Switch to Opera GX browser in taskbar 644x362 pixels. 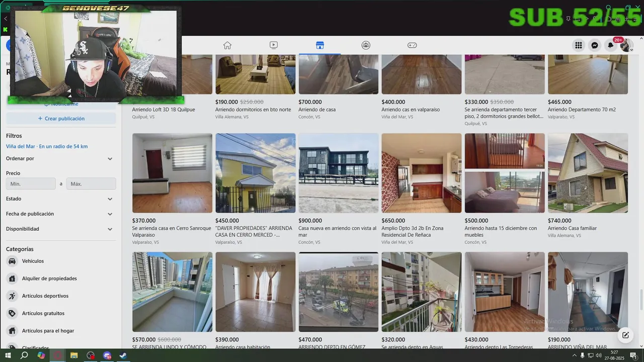(58, 355)
